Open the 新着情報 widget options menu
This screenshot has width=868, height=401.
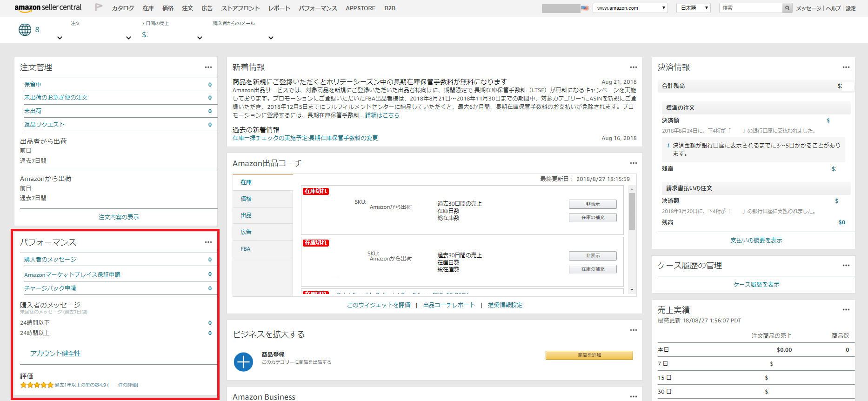click(x=633, y=67)
